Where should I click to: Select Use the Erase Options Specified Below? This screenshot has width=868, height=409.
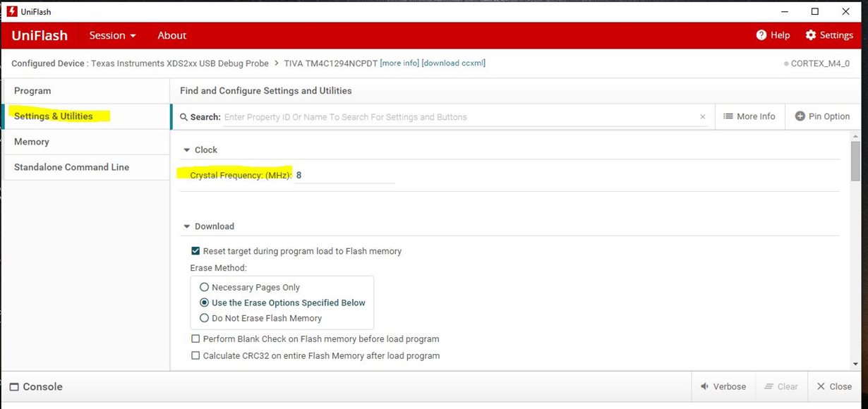tap(205, 303)
